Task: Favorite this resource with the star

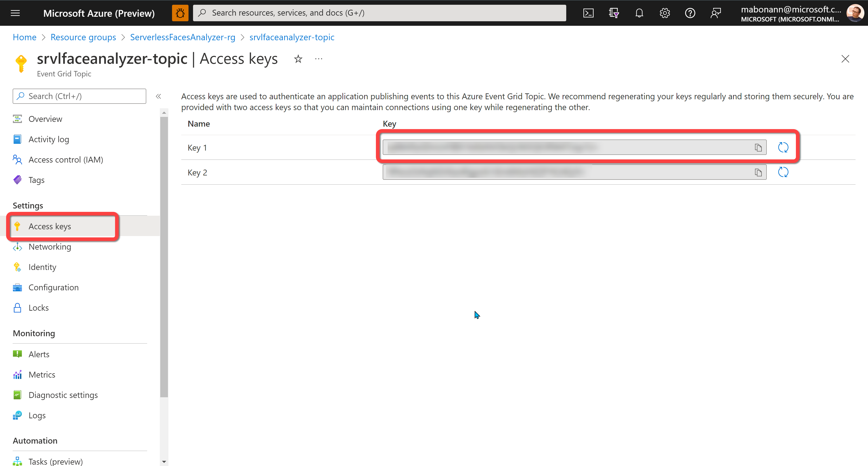Action: pos(298,59)
